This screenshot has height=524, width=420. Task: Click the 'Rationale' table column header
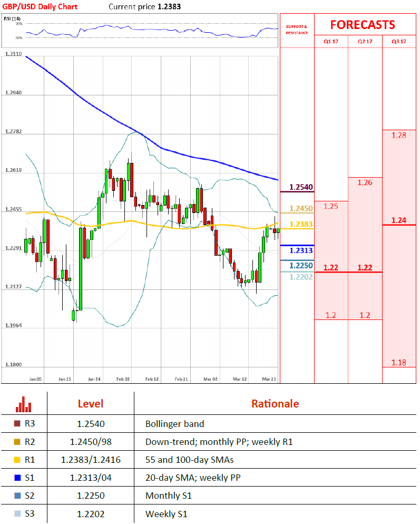click(275, 404)
